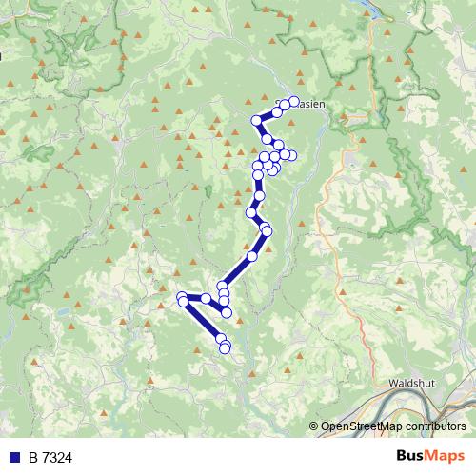This screenshot has width=476, height=476.
Task: Open the BusMaps logo link
Action: point(430,456)
